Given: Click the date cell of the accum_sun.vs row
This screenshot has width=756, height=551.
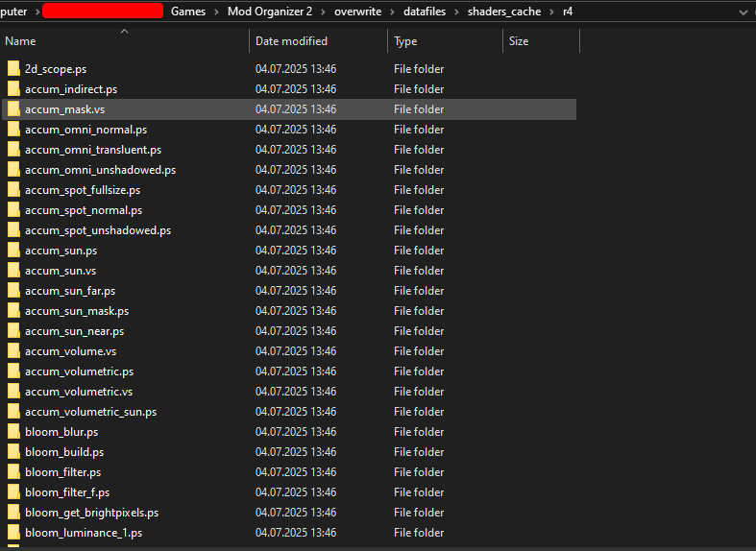Looking at the screenshot, I should tap(296, 271).
